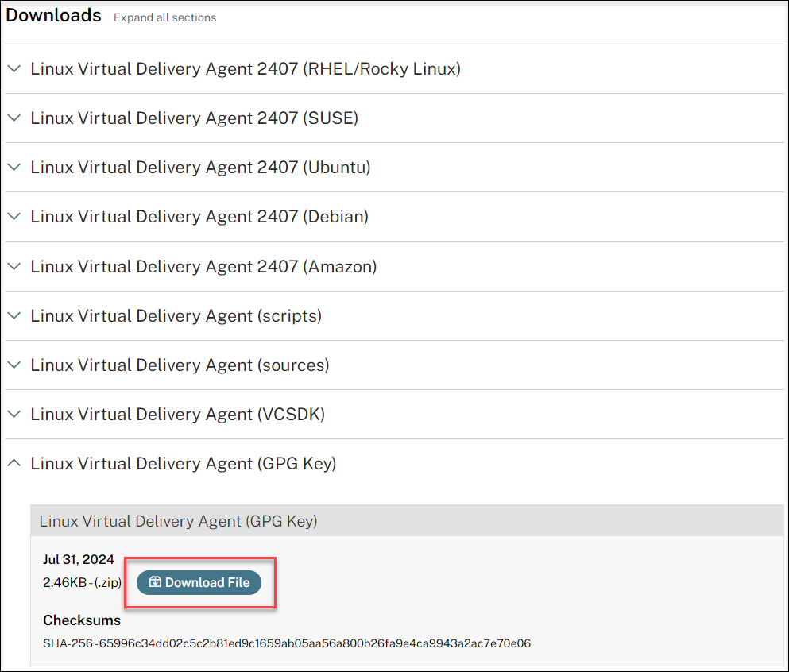Screen dimensions: 789x672
Task: Expand the Ubuntu section chevron
Action: (x=14, y=168)
